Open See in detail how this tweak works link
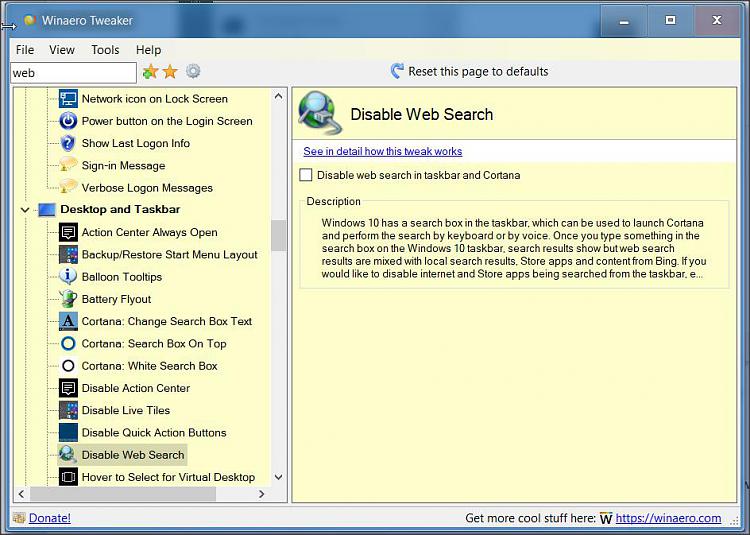750x535 pixels. click(x=383, y=152)
